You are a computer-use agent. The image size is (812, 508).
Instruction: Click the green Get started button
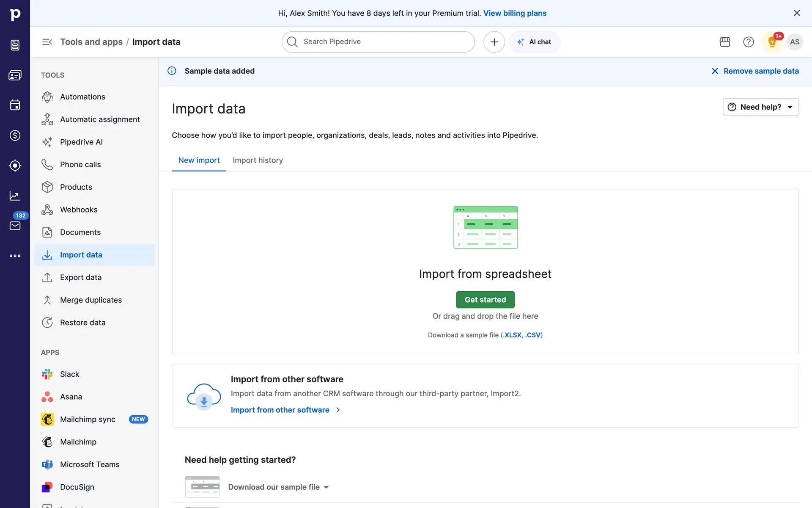coord(485,300)
